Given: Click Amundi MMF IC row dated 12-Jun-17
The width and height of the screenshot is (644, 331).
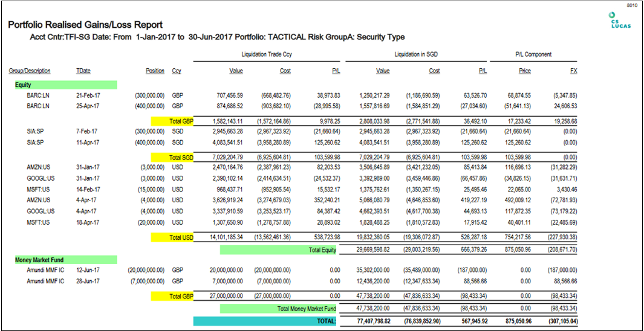Looking at the screenshot, I should (302, 270).
